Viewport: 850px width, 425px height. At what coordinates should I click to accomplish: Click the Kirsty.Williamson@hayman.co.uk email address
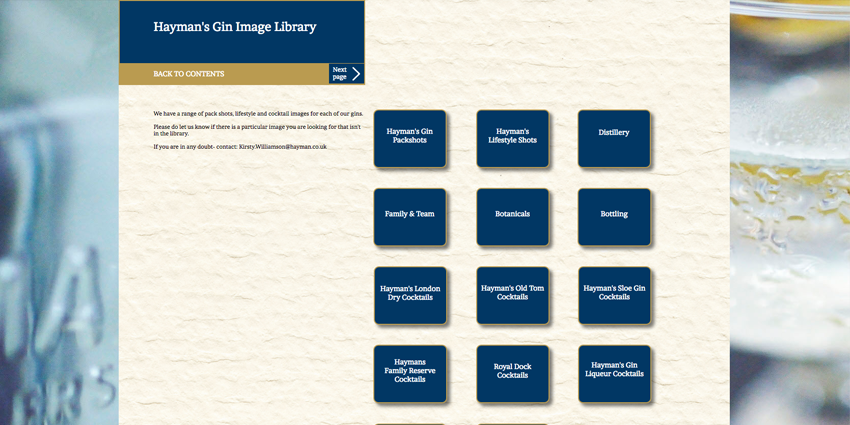pyautogui.click(x=282, y=147)
